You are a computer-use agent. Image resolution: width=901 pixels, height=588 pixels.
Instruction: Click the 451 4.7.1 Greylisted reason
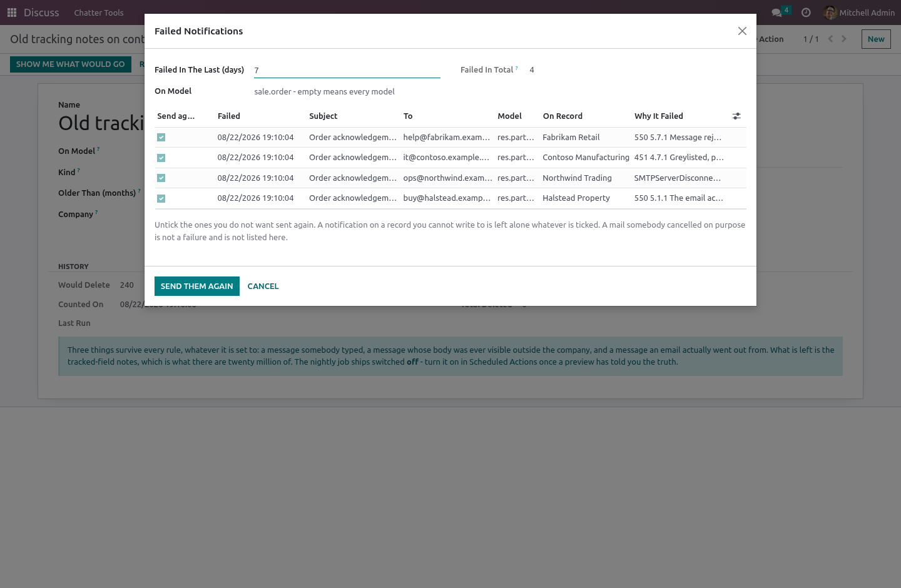pos(679,158)
